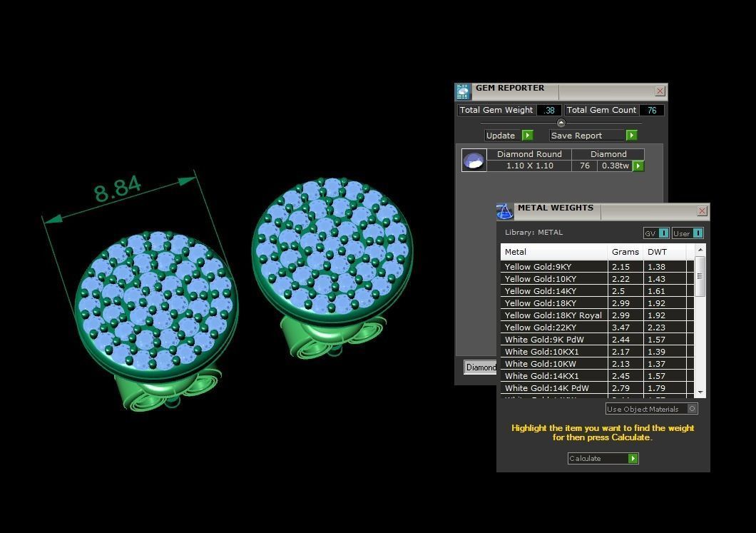Click 2.23 DWT value for 22KY
Viewport: 756px width, 533px height.
click(x=656, y=327)
